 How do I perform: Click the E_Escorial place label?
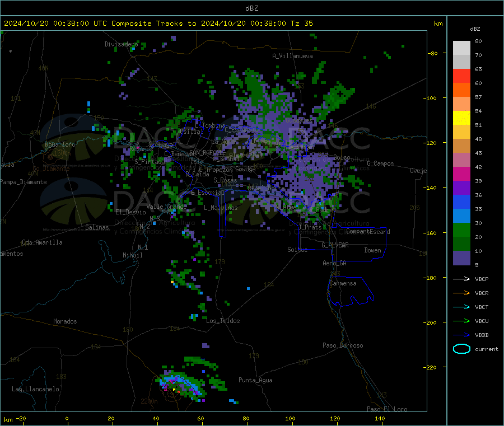(208, 193)
